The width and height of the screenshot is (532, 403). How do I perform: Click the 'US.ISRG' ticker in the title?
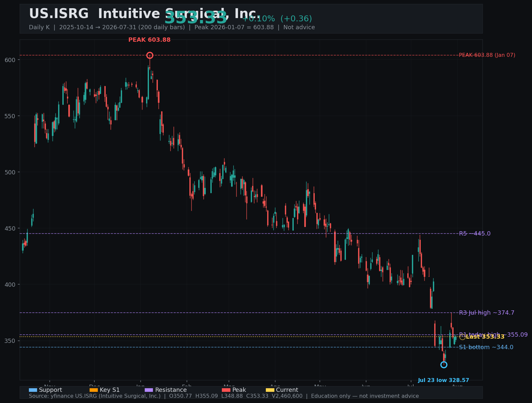click(x=59, y=14)
